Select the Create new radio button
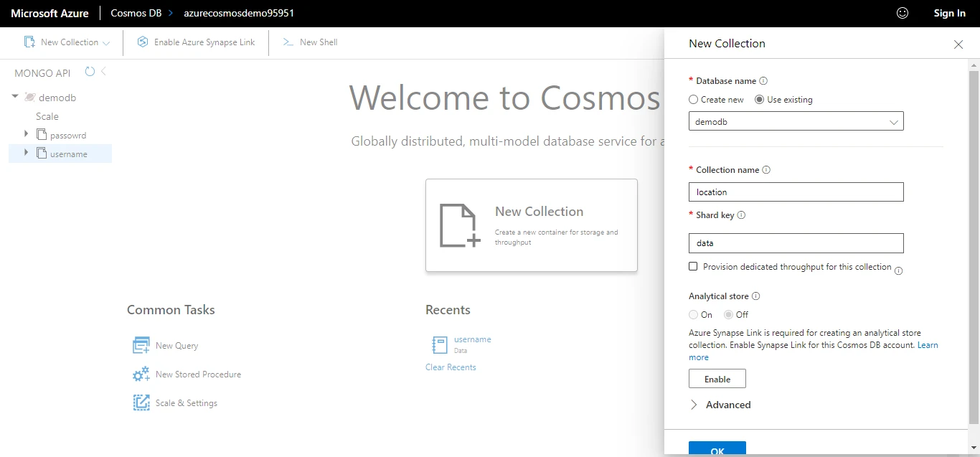The height and width of the screenshot is (457, 980). [x=693, y=100]
